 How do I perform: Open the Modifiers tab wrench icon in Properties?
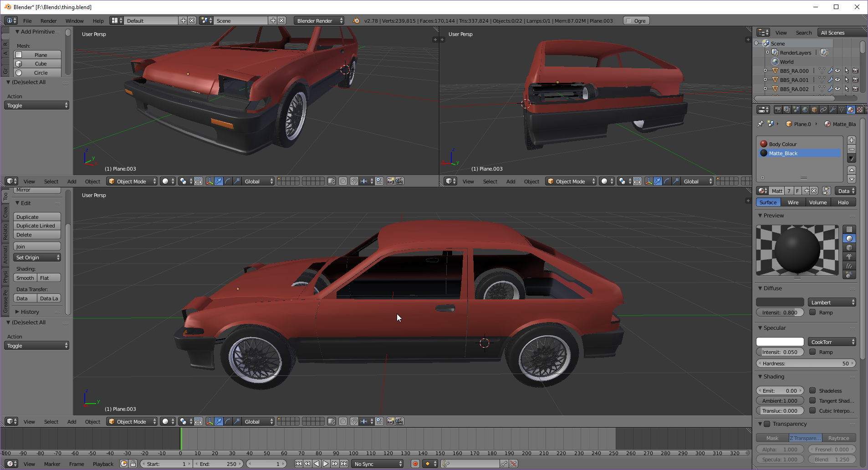832,110
